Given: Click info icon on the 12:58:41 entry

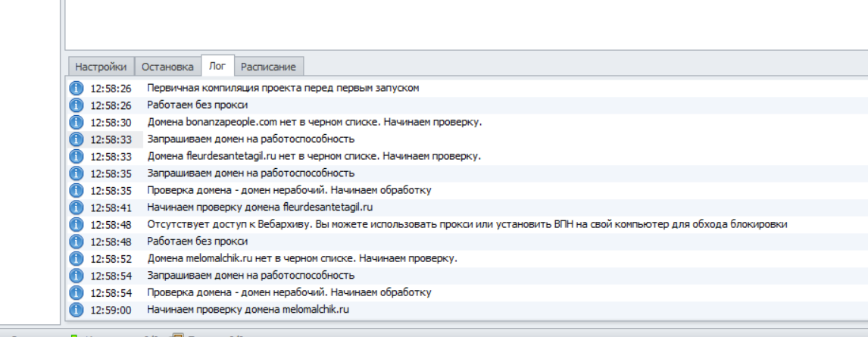Looking at the screenshot, I should click(76, 208).
